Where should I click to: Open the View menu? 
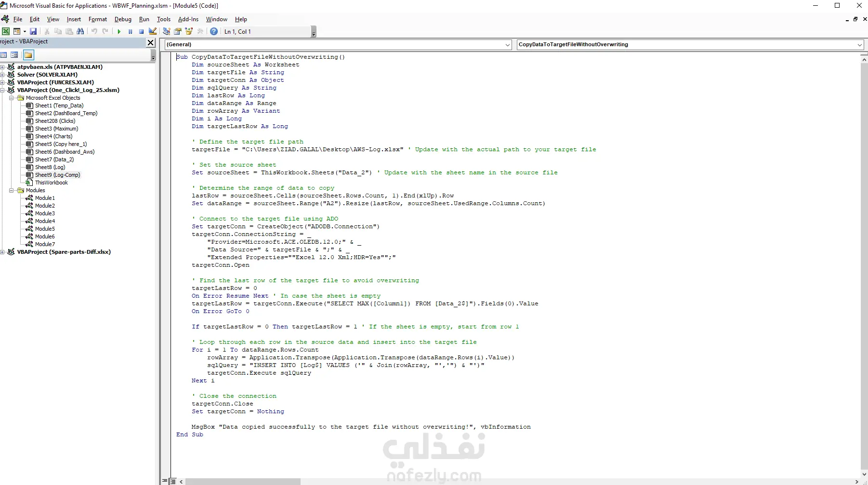[x=53, y=19]
